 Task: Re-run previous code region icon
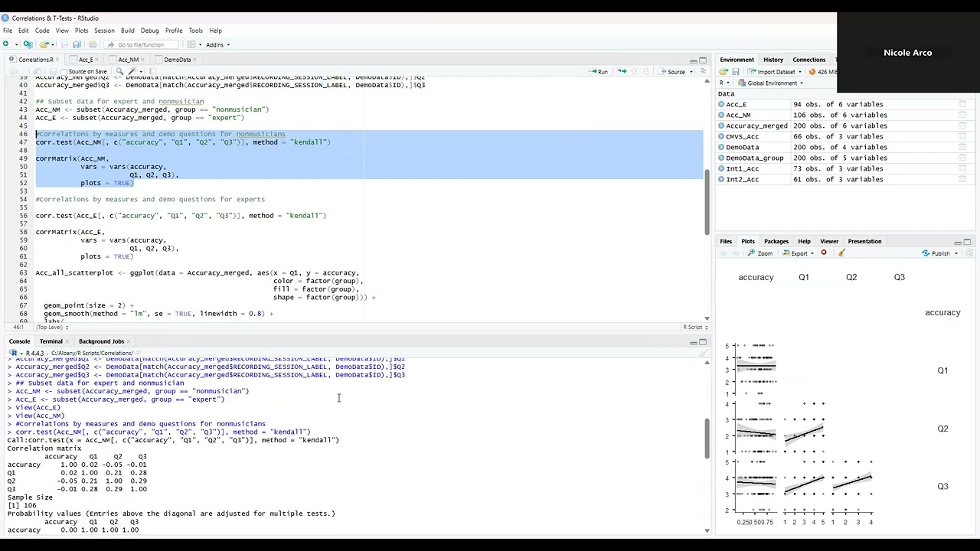click(x=622, y=71)
